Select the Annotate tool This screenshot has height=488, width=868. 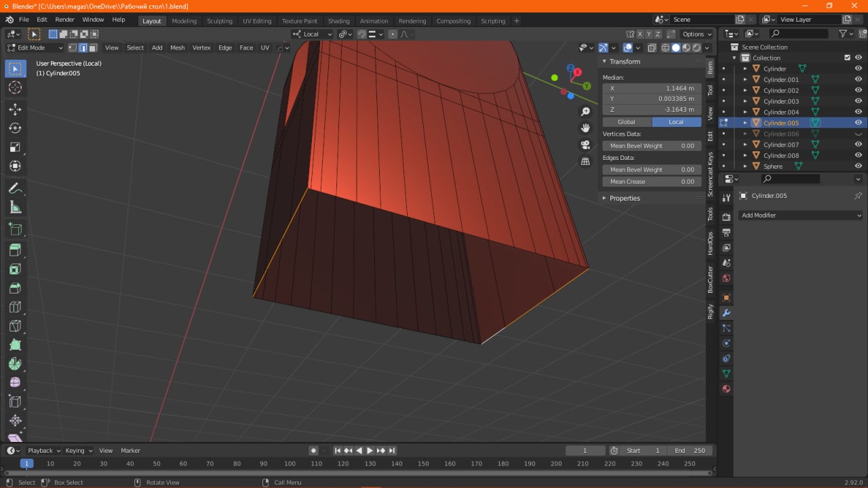[x=15, y=188]
